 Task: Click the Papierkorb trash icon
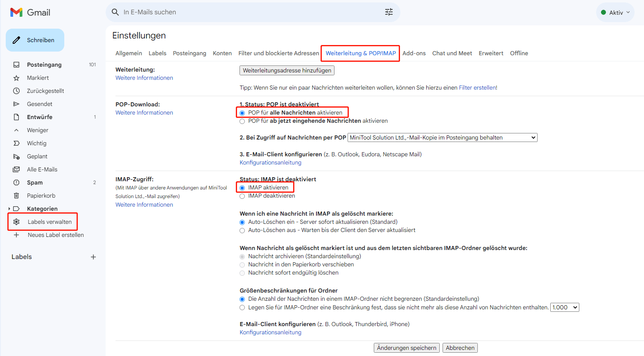click(16, 196)
